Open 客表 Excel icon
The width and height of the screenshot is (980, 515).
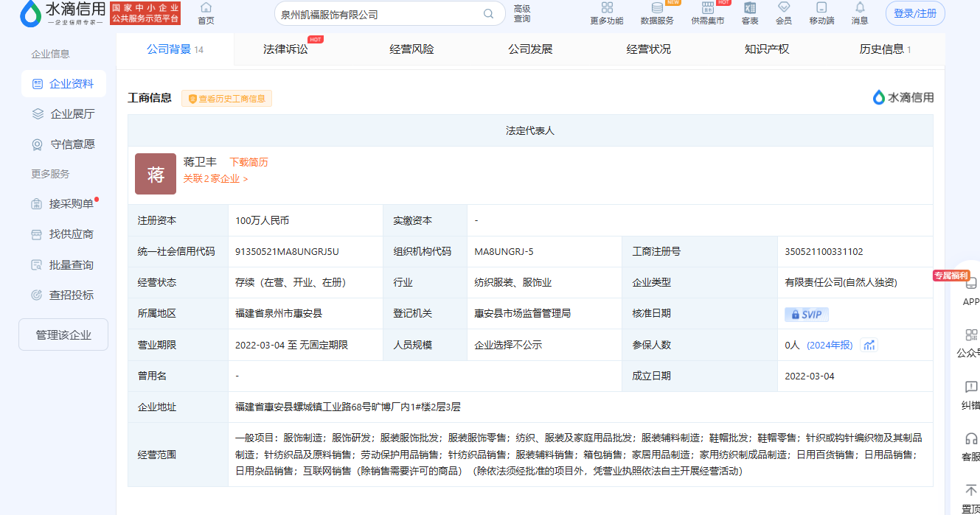point(750,7)
